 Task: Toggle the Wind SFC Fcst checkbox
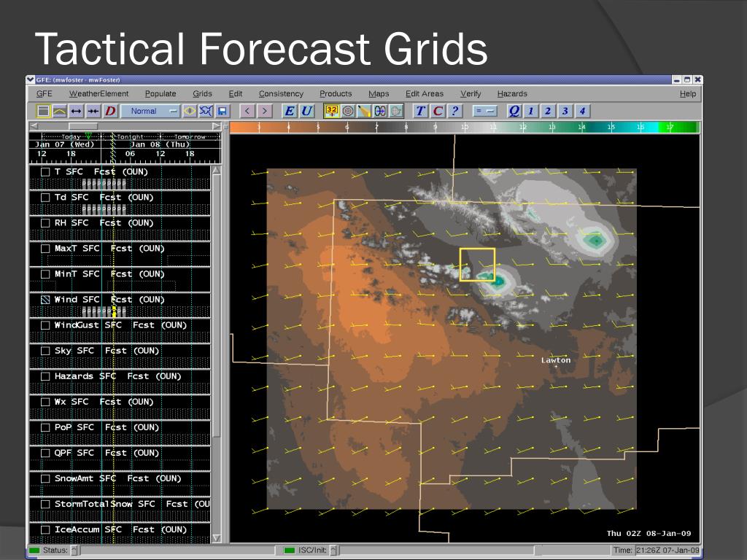coord(45,300)
